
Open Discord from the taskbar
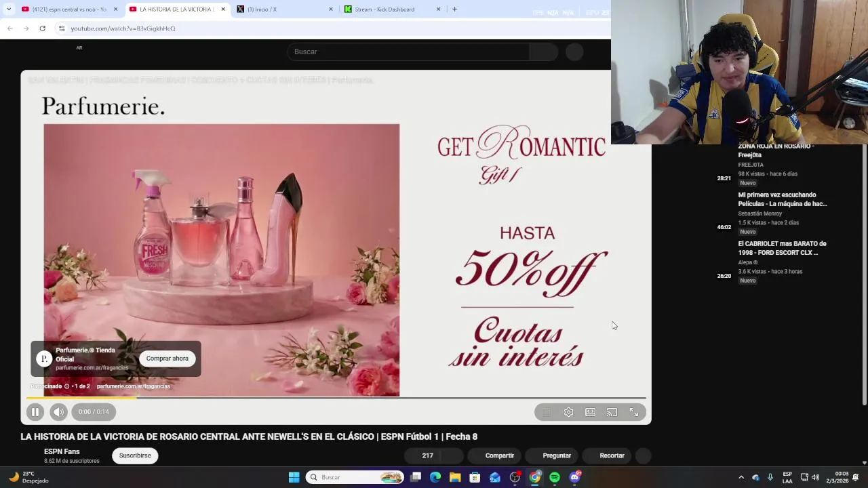click(x=575, y=477)
